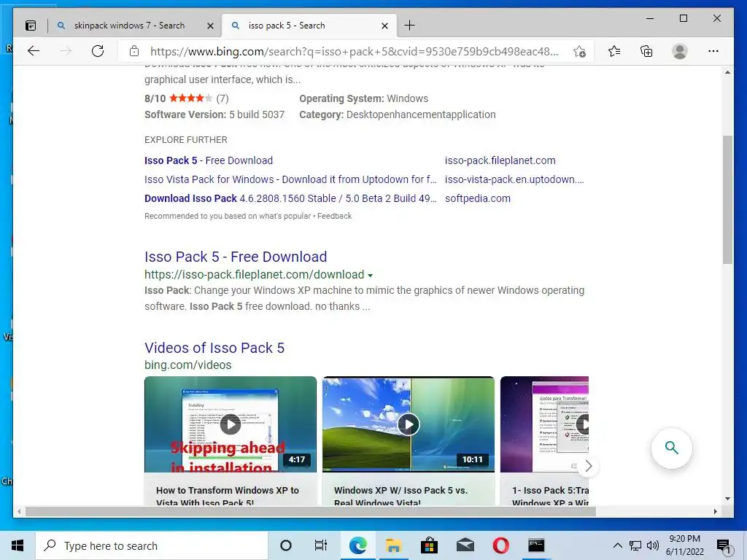The width and height of the screenshot is (747, 560).
Task: Open the profile account icon
Action: coord(680,51)
